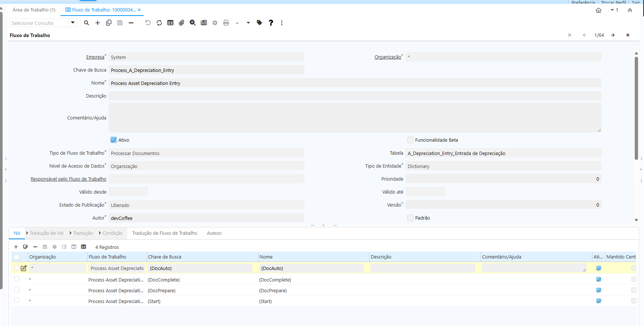Viewport: 644px width, 326px height.
Task: Click the Descrição input field
Action: point(355,96)
